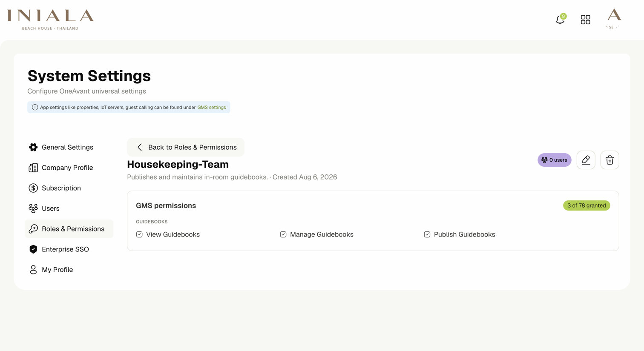
Task: Click the Users people icon
Action: [x=33, y=208]
